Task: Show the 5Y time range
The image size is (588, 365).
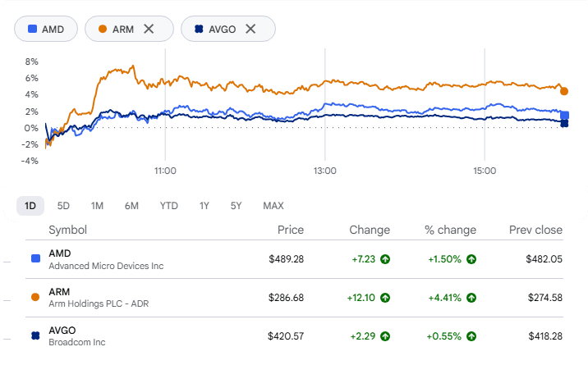Action: pyautogui.click(x=236, y=206)
